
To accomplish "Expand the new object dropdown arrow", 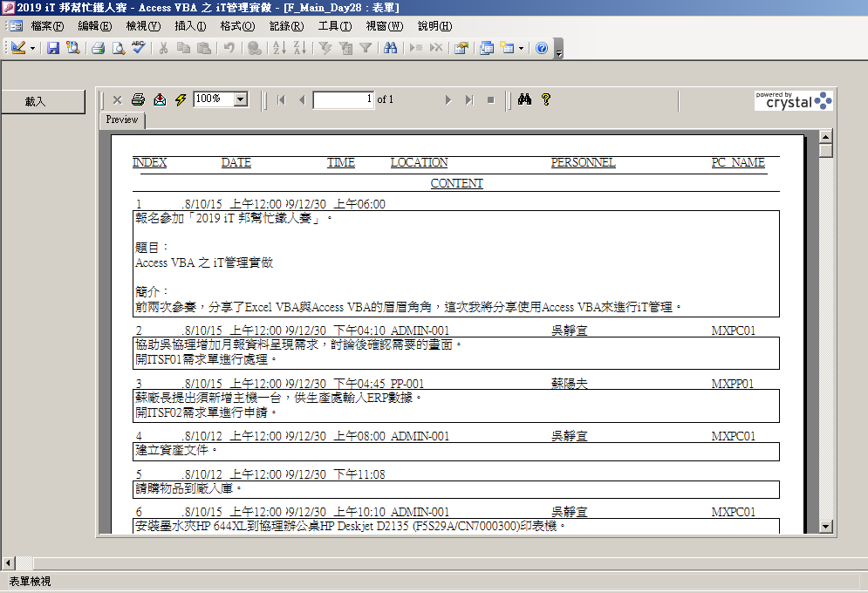I will pos(521,48).
